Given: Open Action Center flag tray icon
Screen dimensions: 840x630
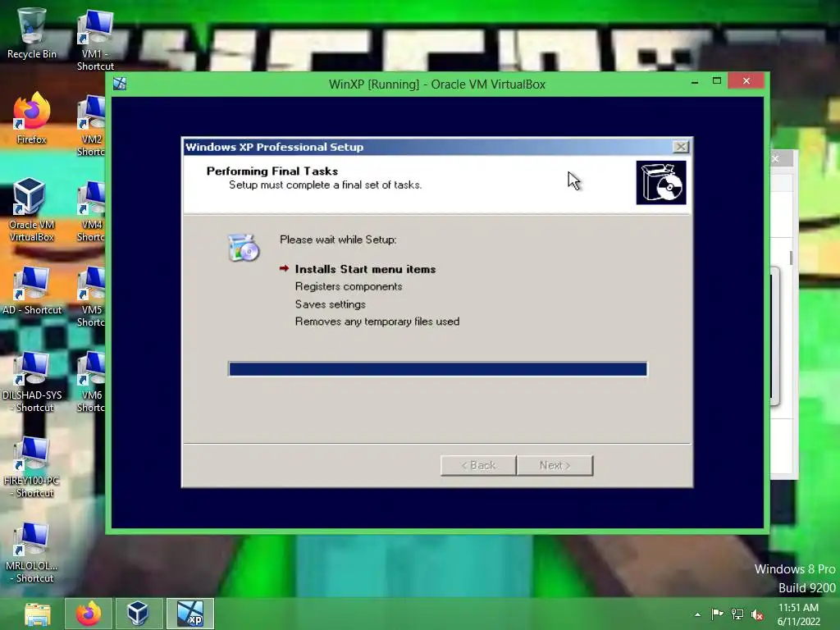Looking at the screenshot, I should coord(717,614).
